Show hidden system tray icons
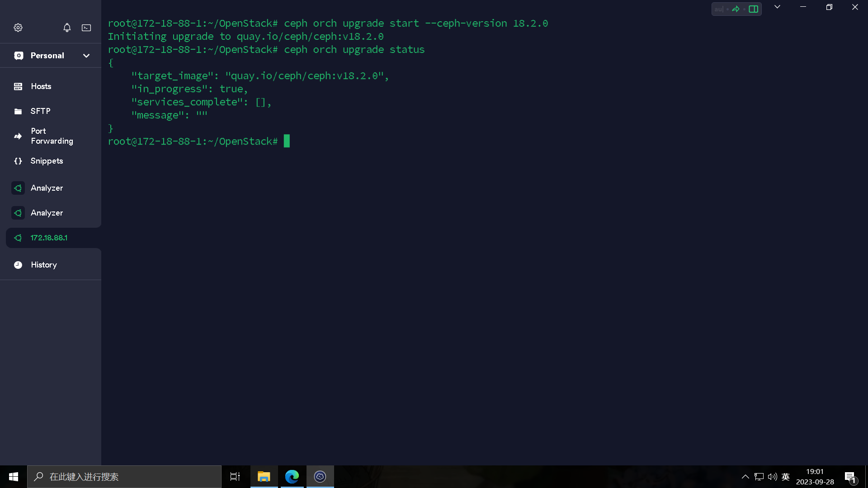 (745, 477)
